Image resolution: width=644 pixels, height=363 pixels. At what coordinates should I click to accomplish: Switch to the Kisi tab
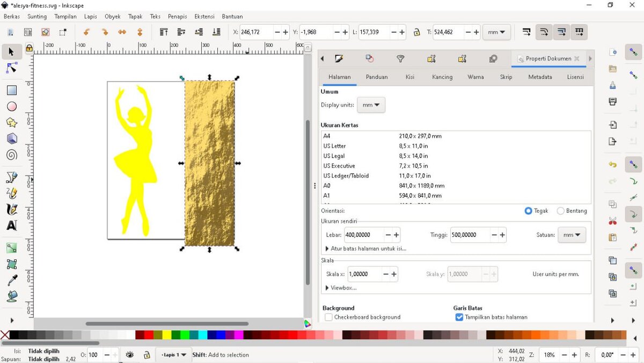click(410, 77)
